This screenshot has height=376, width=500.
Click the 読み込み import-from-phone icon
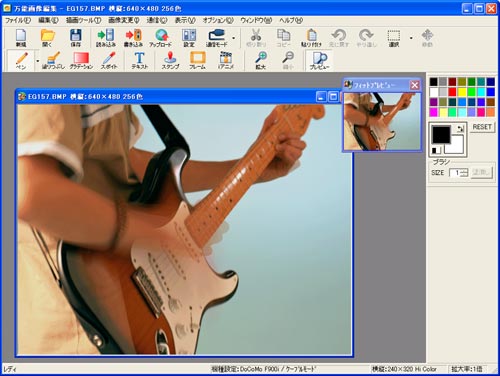[106, 38]
